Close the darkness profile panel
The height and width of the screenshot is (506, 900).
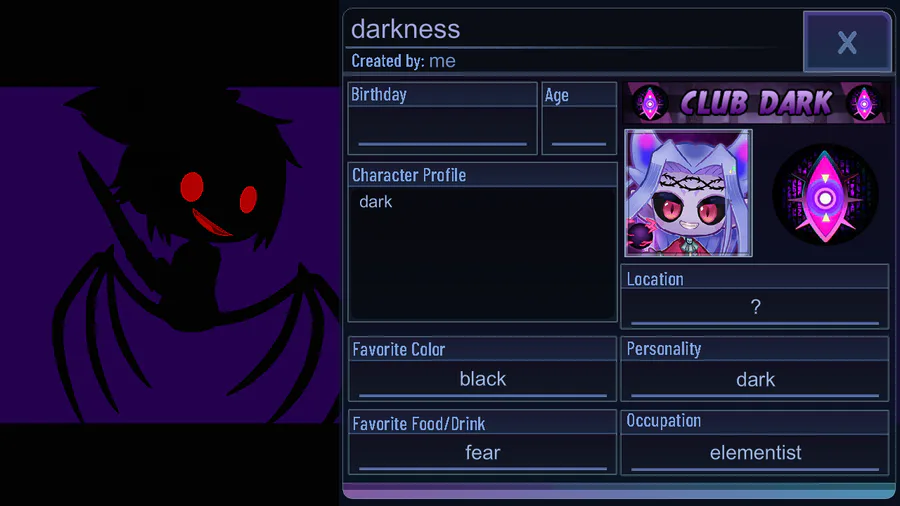click(847, 42)
